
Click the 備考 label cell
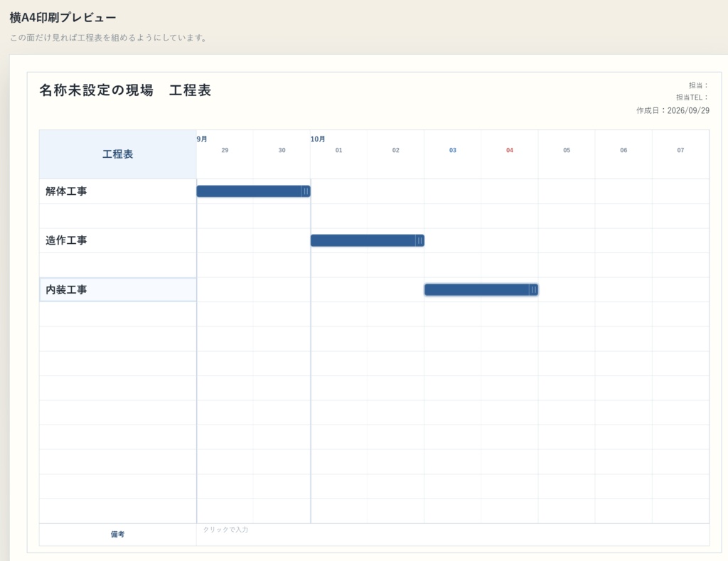[118, 535]
